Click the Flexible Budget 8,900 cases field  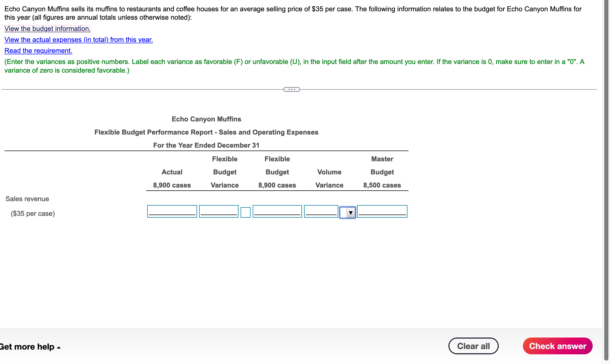(277, 211)
